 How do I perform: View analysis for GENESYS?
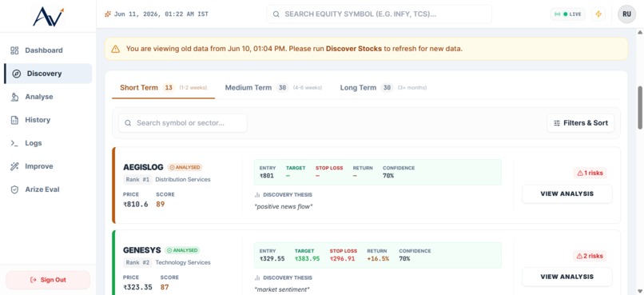(567, 277)
